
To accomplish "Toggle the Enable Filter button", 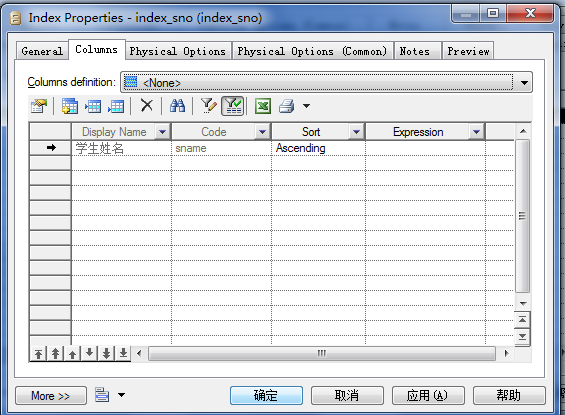I will pos(232,106).
